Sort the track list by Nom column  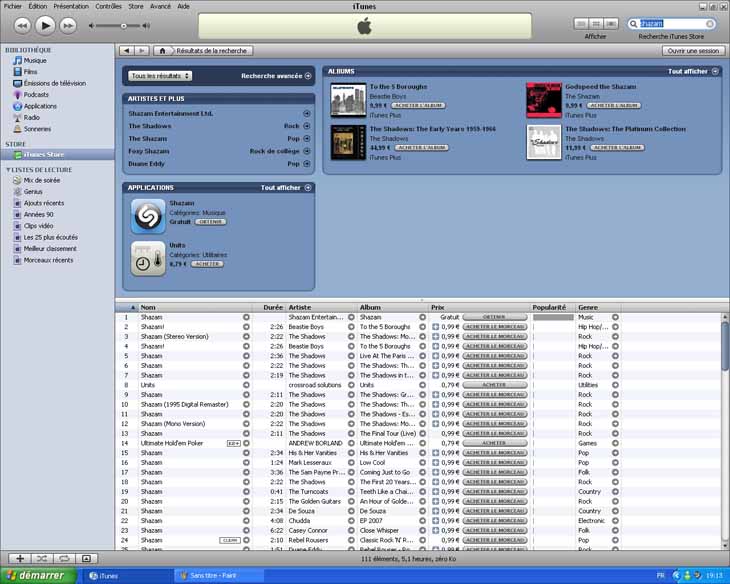pyautogui.click(x=194, y=307)
